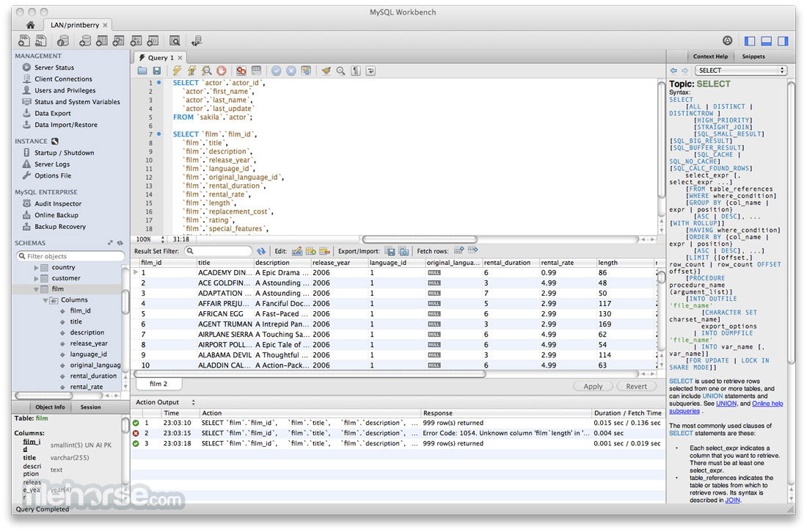
Task: Go to the home screen tab
Action: [30, 25]
